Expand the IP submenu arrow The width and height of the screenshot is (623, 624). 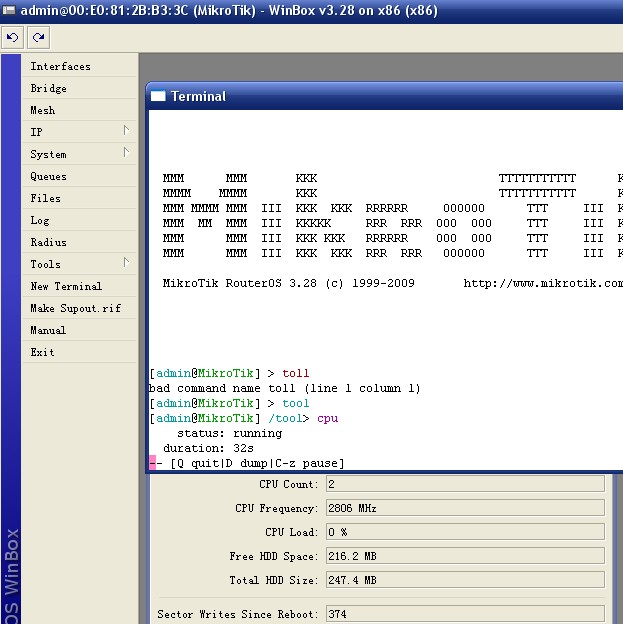[126, 130]
